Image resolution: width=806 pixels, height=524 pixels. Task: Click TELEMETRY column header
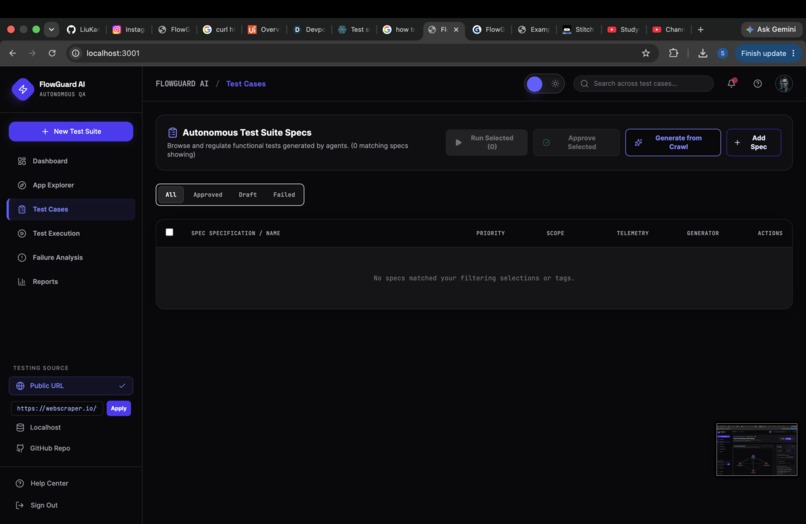click(x=632, y=233)
